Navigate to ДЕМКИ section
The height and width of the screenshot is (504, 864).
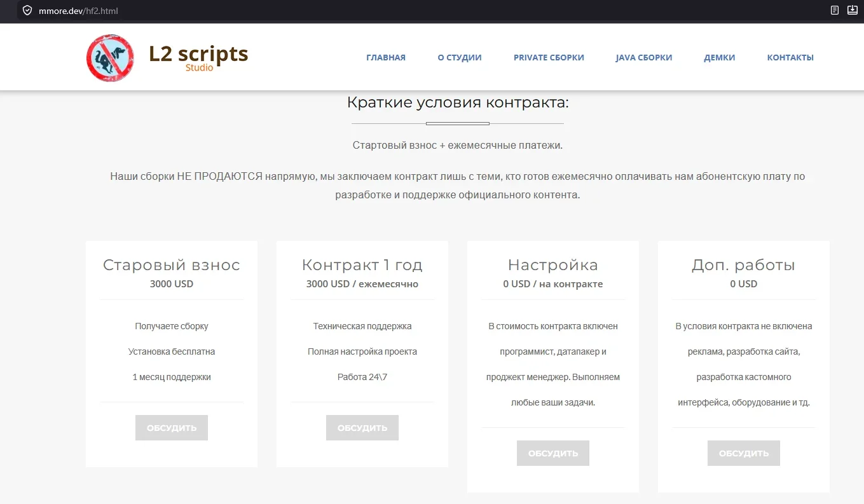(x=720, y=57)
